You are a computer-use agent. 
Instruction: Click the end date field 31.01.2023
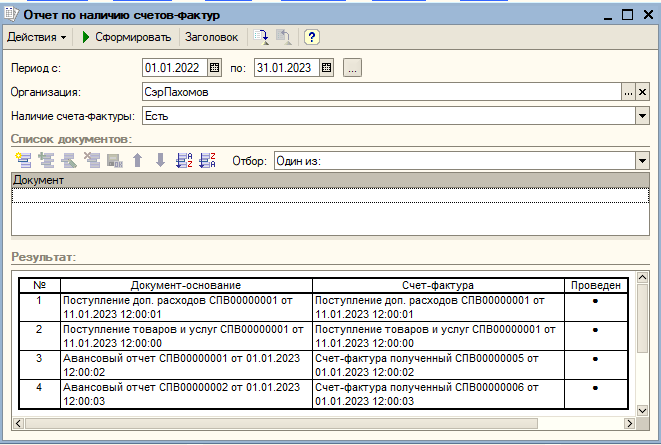click(287, 67)
